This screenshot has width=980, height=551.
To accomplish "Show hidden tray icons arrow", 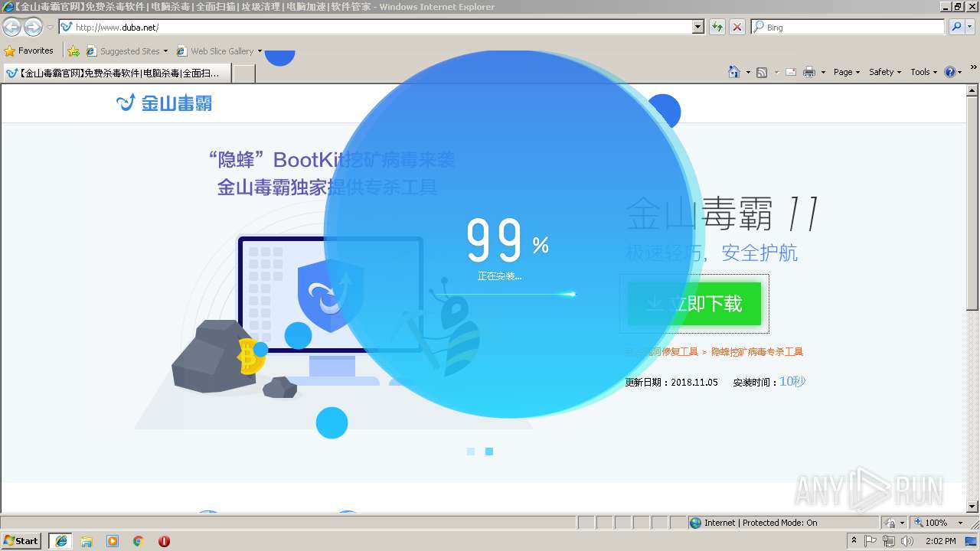I will (x=854, y=541).
